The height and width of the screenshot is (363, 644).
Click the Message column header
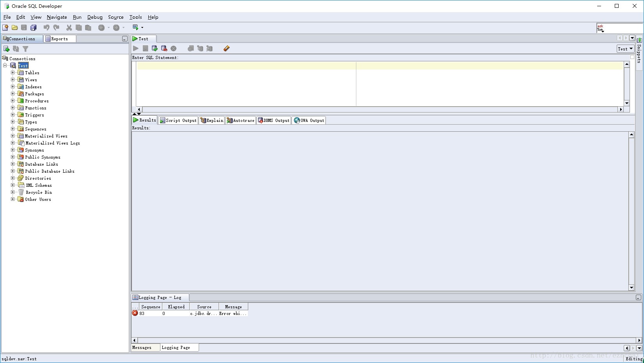233,307
